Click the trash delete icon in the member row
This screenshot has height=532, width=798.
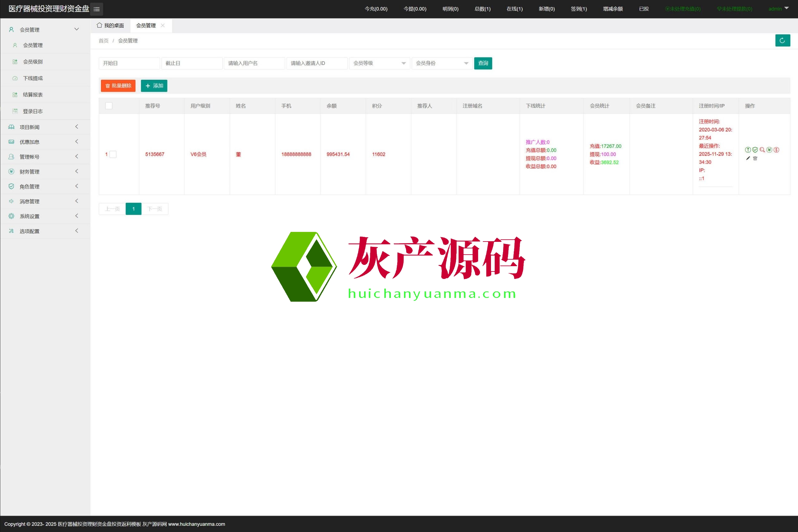pyautogui.click(x=755, y=158)
